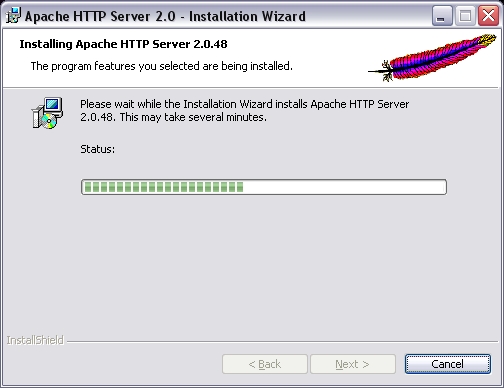Click the Apache feather logo
504x388 pixels.
(x=433, y=57)
